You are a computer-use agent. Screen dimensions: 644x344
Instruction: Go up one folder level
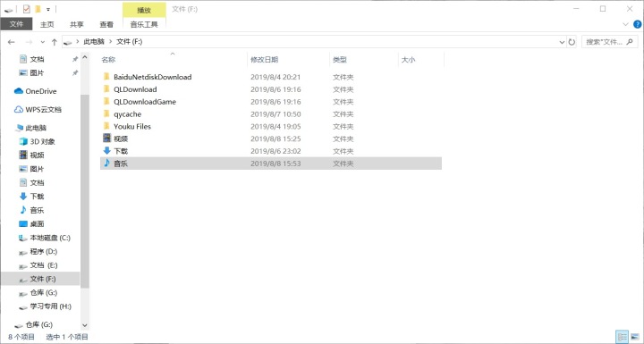55,42
